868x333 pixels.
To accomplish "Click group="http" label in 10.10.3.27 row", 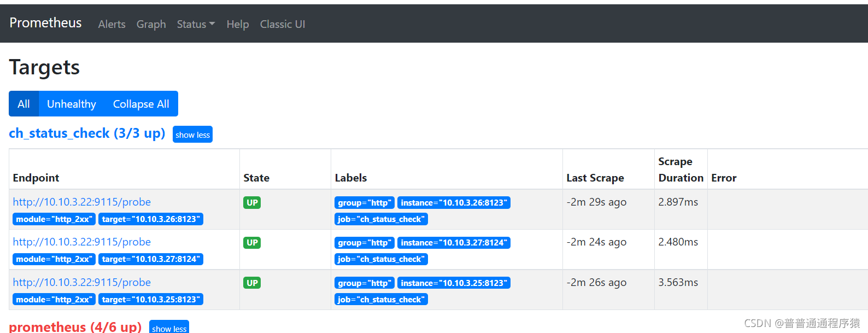I will pyautogui.click(x=365, y=243).
